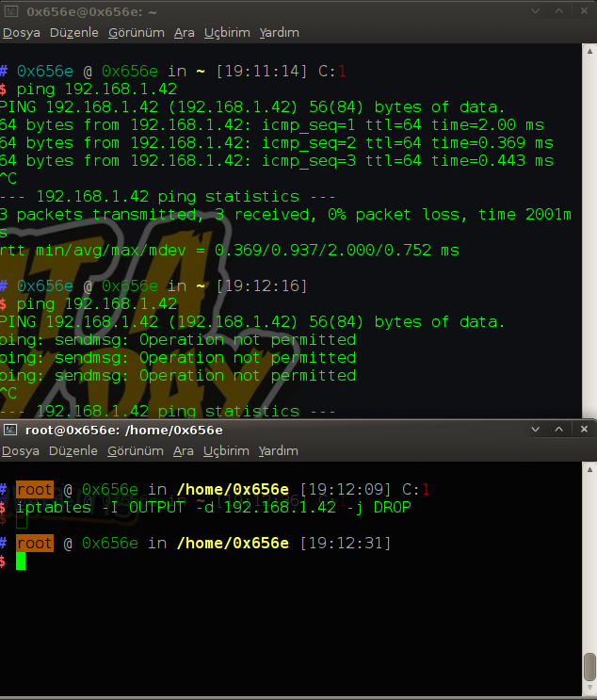Viewport: 597px width, 700px height.
Task: Open Uçbirim menu in the top terminal
Action: pos(227,32)
